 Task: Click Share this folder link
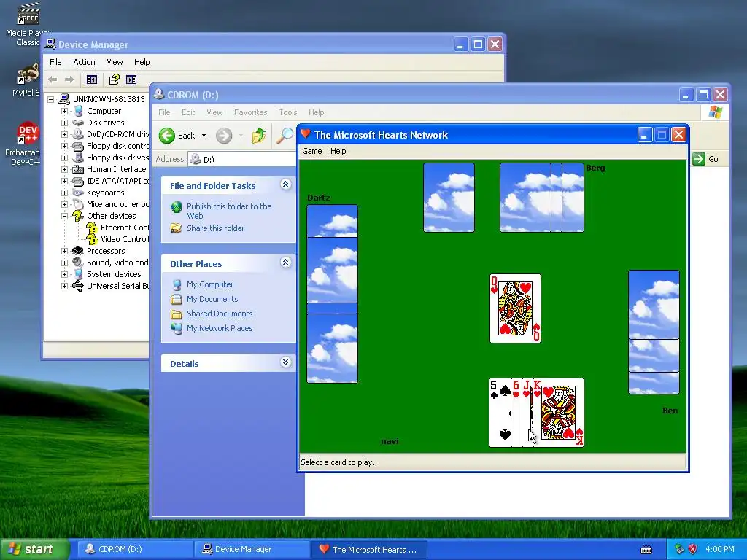[x=215, y=228]
